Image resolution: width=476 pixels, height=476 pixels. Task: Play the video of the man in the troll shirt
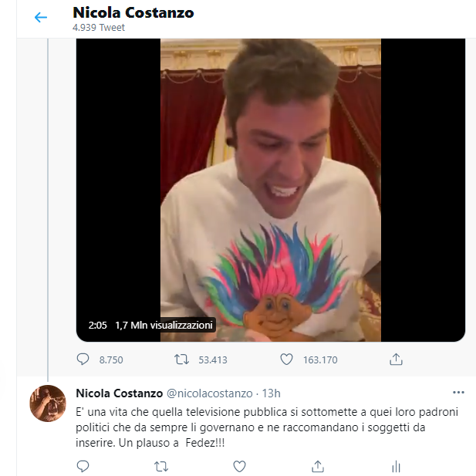pyautogui.click(x=270, y=190)
